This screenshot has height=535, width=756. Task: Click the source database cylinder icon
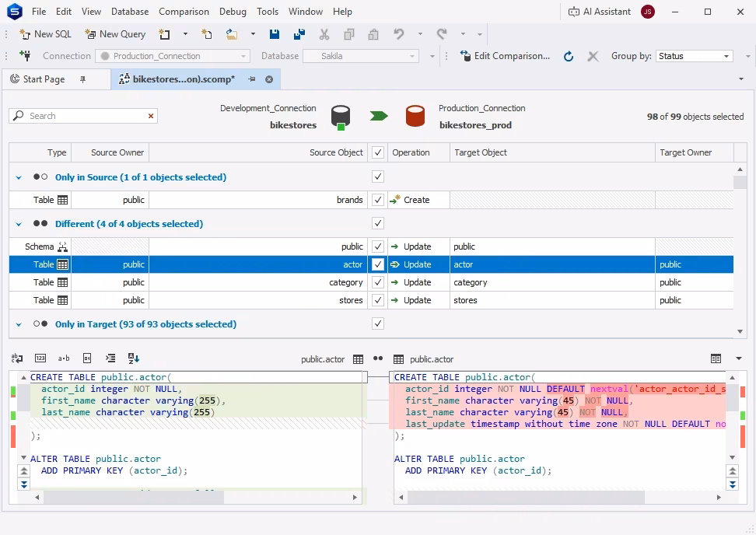point(341,117)
